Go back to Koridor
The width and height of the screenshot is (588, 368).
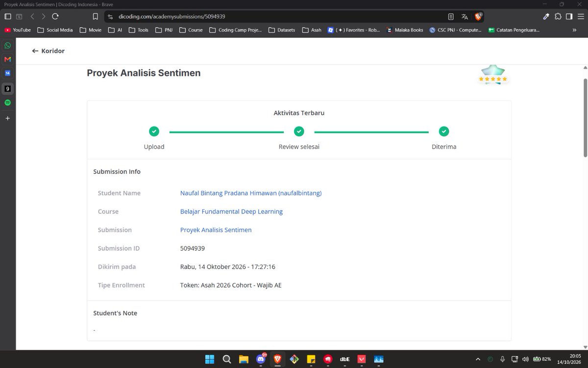(x=48, y=51)
